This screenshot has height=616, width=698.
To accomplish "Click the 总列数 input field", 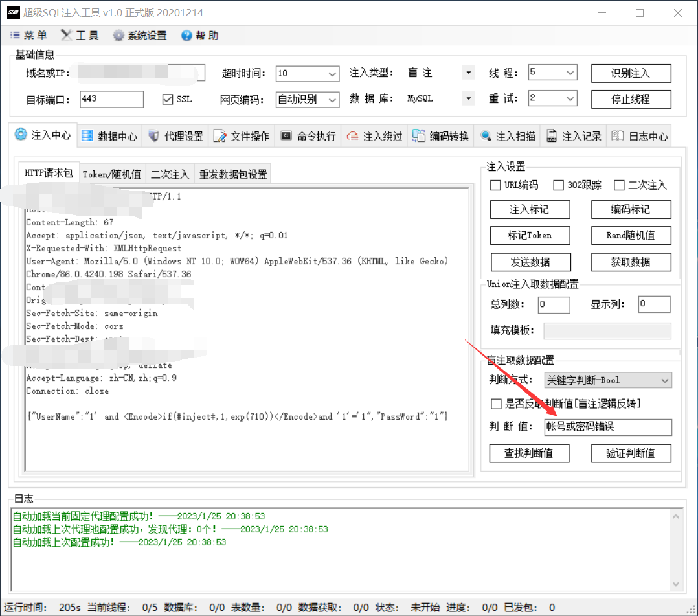I will tap(554, 304).
